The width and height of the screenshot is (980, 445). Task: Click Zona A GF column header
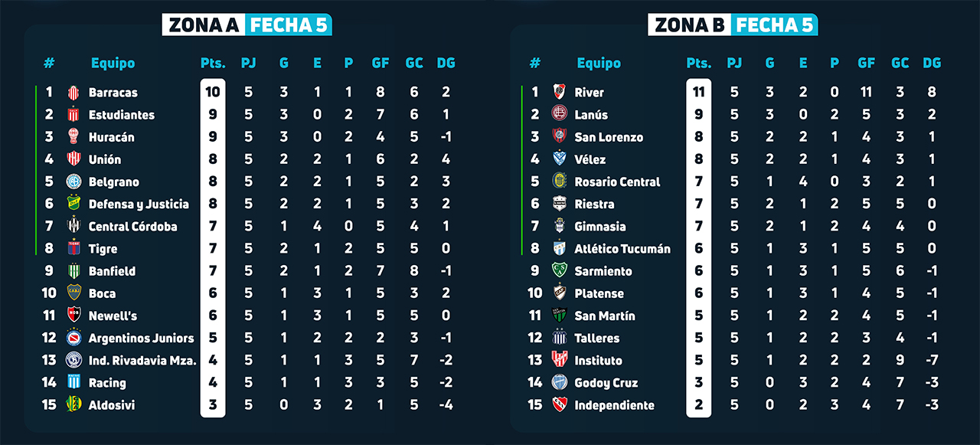381,64
